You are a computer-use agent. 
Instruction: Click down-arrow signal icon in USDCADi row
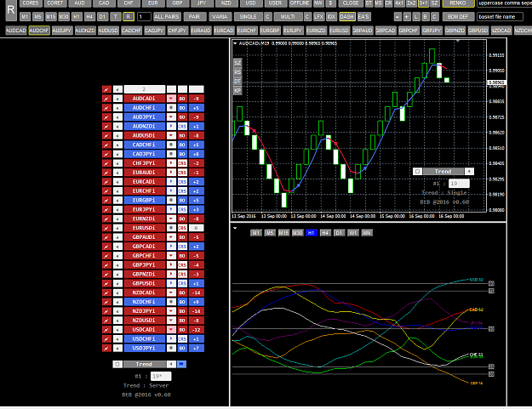coord(171,330)
